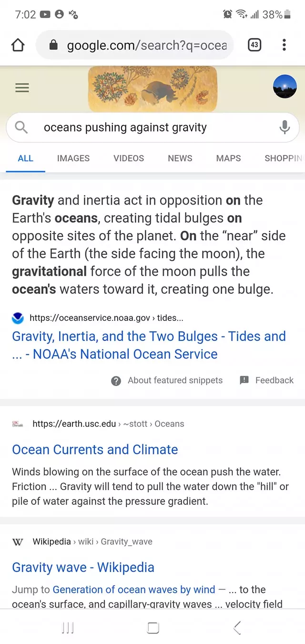Viewport: 305px width, 644px height.
Task: Tap the magnifying glass search icon
Action: (x=21, y=127)
